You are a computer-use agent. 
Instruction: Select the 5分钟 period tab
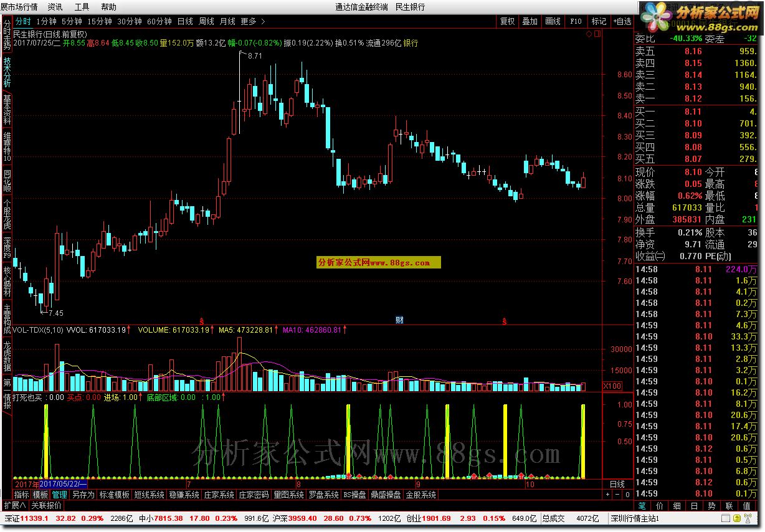coord(72,21)
